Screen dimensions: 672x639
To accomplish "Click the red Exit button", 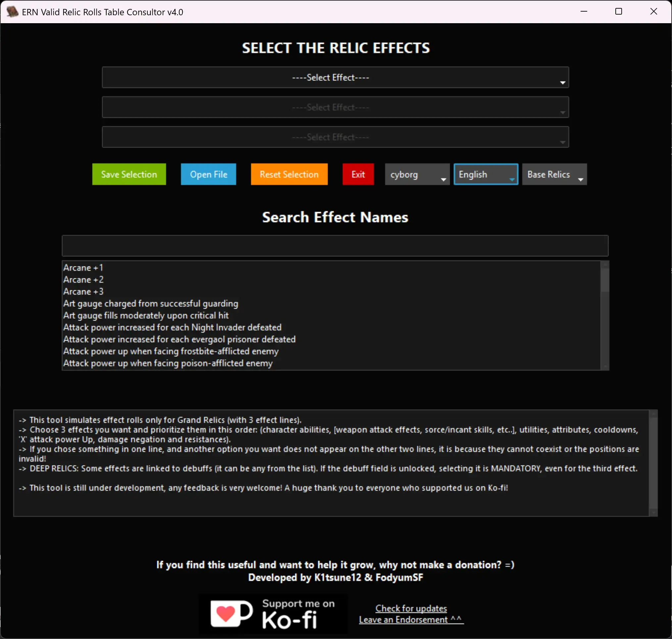I will [358, 174].
